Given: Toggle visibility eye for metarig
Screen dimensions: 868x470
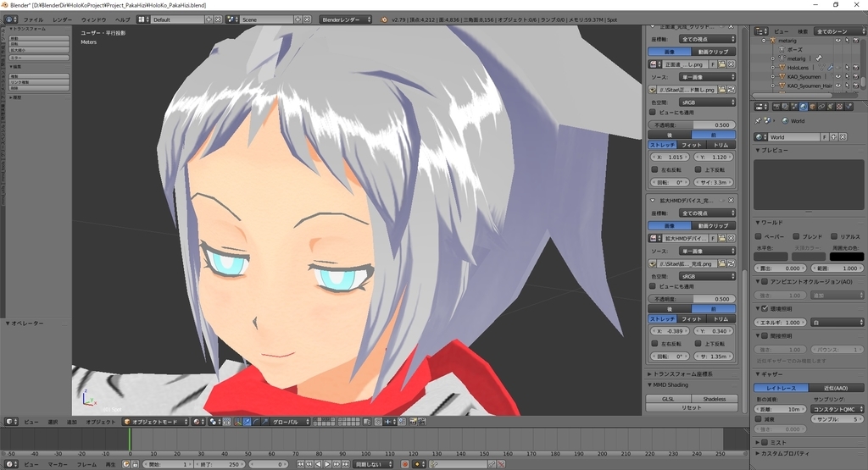Looking at the screenshot, I should (838, 41).
